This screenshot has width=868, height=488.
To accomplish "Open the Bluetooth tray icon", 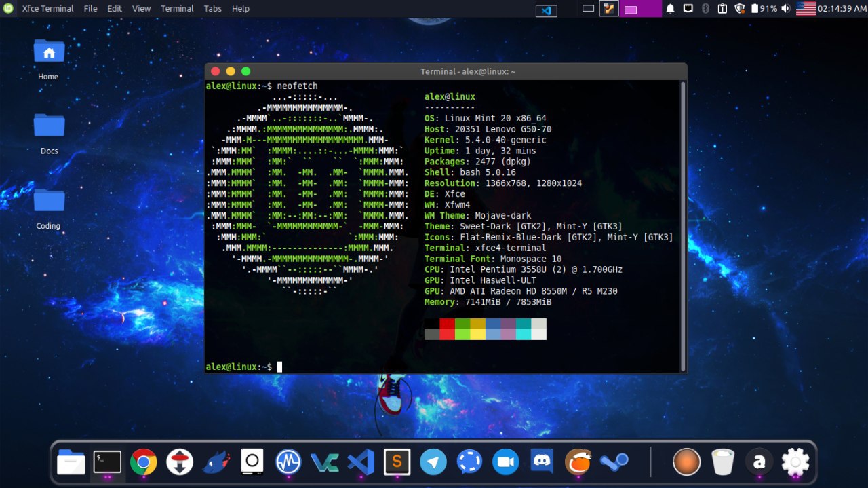I will click(705, 8).
